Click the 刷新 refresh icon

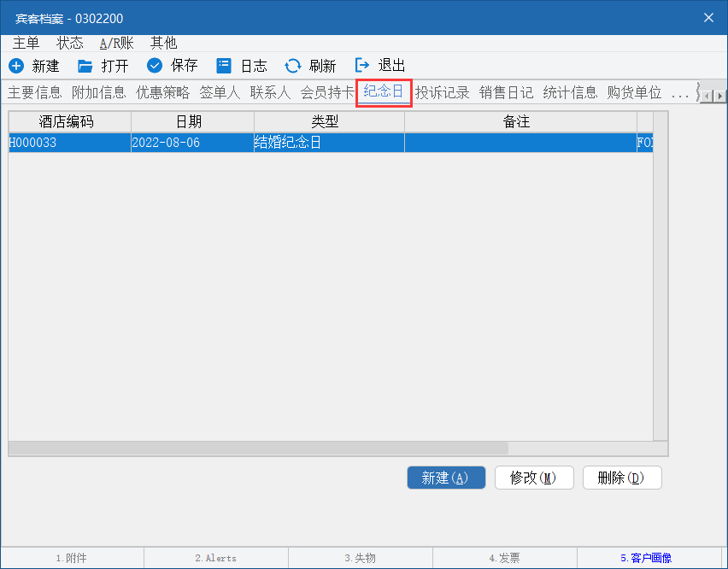point(292,66)
